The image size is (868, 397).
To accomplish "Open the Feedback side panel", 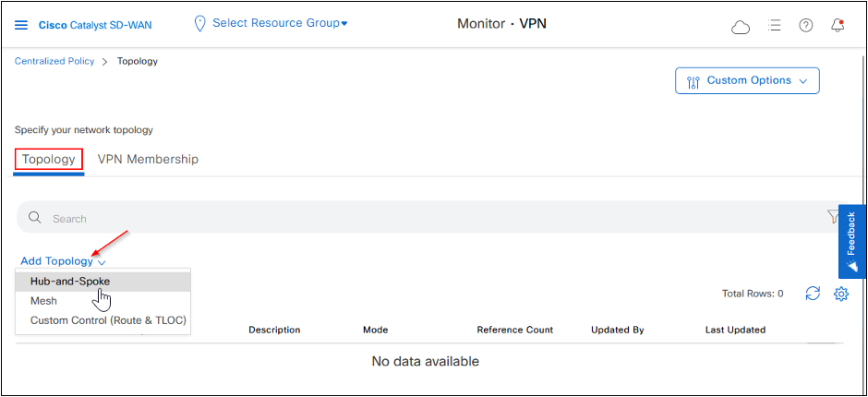I will tap(851, 240).
